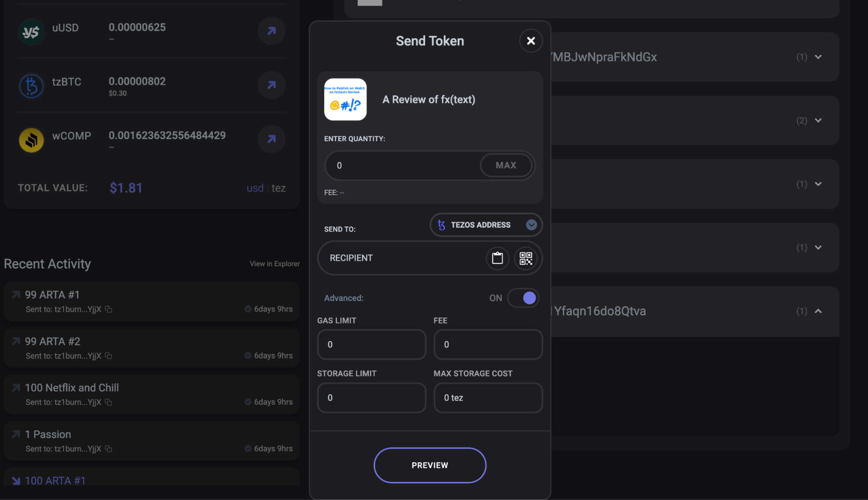Copy address of 1 Passion transaction
Image resolution: width=868 pixels, height=500 pixels.
click(x=109, y=449)
